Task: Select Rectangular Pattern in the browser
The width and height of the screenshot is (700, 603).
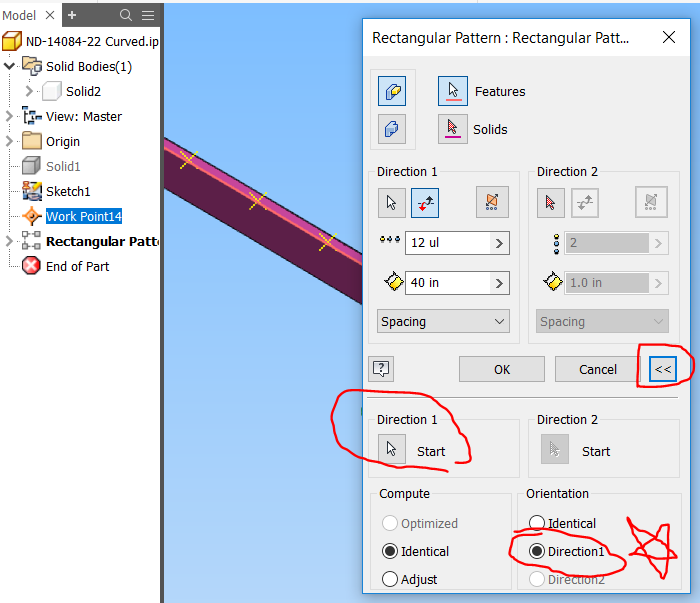Action: pos(102,241)
